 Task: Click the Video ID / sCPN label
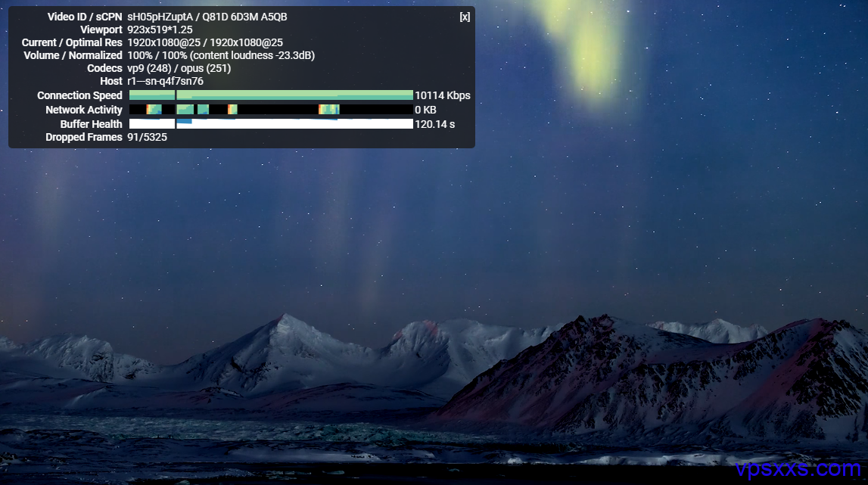click(x=85, y=17)
